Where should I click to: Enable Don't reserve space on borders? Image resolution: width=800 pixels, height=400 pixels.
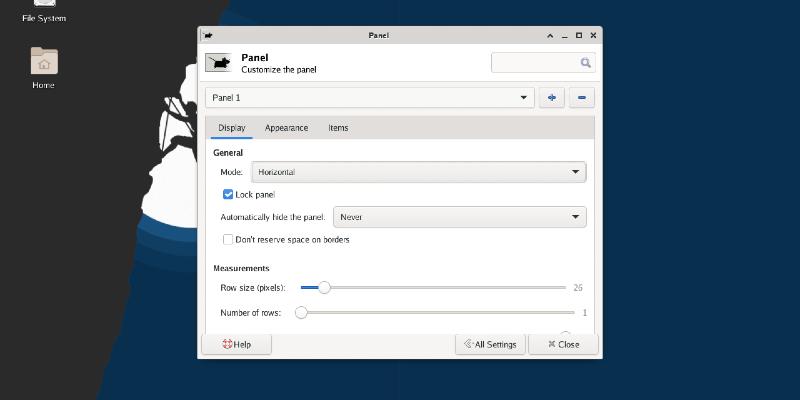228,240
